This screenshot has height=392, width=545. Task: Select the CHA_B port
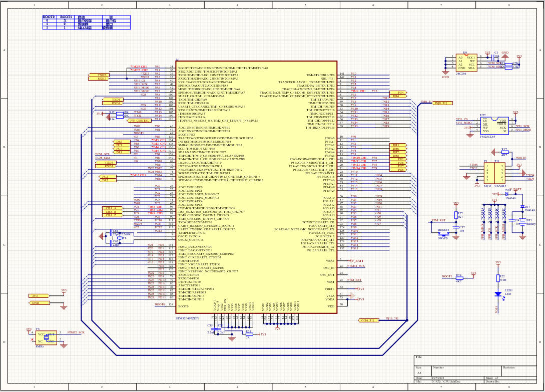112,212
